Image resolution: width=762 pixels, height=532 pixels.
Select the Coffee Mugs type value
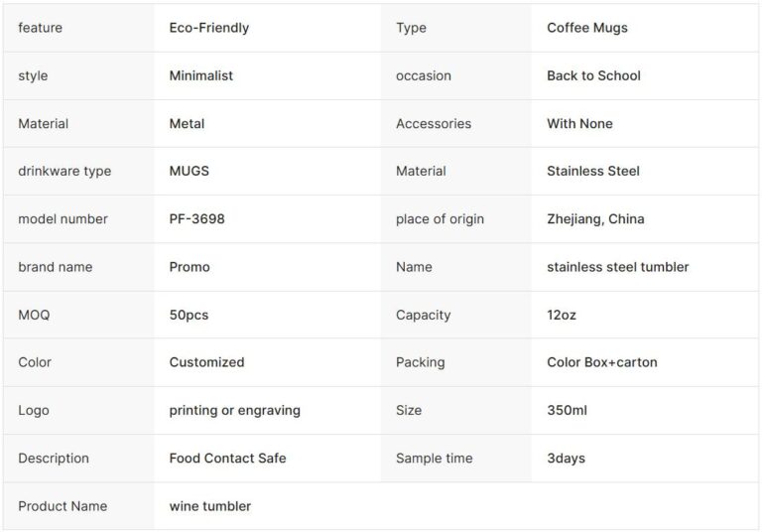coord(587,28)
